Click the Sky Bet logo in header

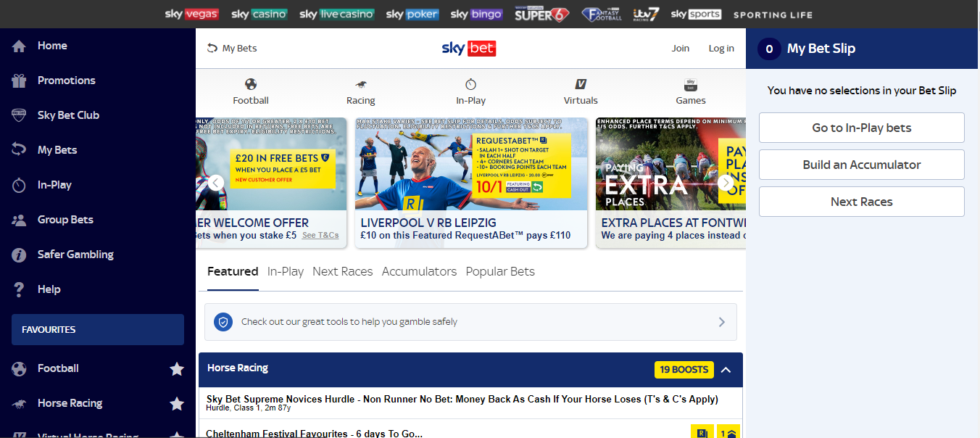[x=469, y=49]
